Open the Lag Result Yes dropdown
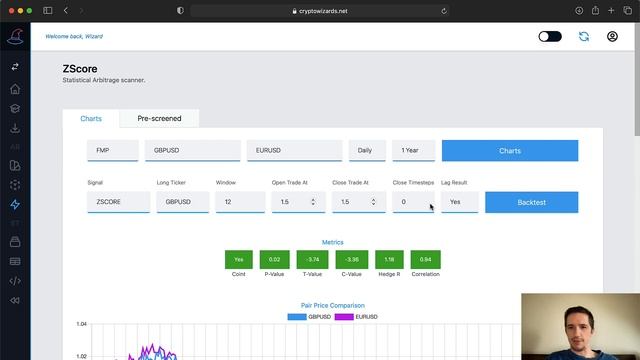The height and width of the screenshot is (360, 640). pyautogui.click(x=460, y=202)
